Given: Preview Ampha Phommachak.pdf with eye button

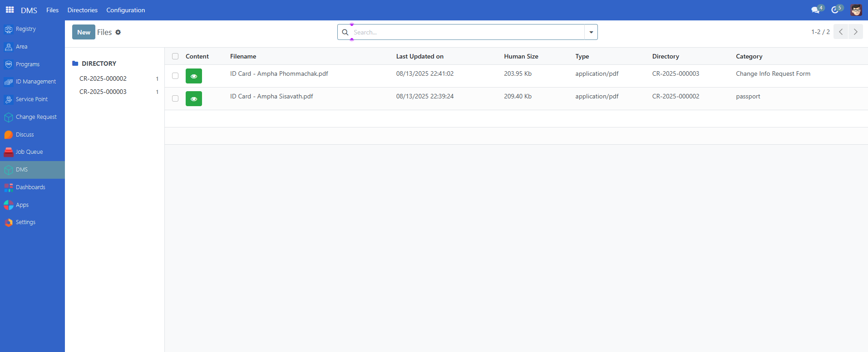Looking at the screenshot, I should coord(194,76).
